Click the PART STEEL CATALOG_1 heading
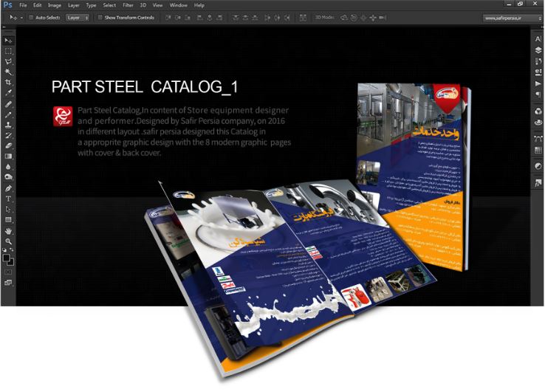Screen dimensions: 545x392 [x=145, y=87]
